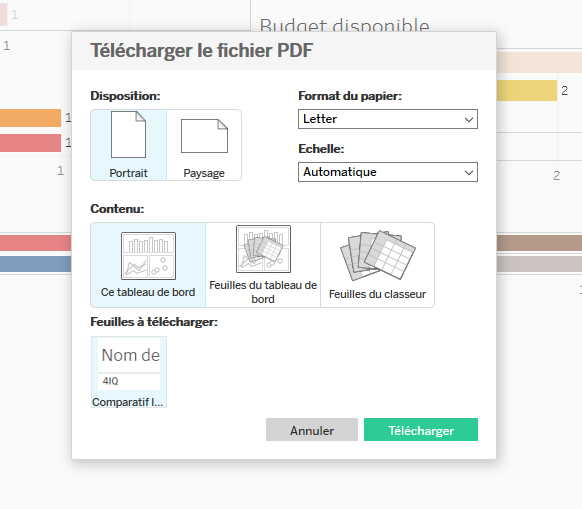Select the Comparatif sheet thumbnail

[129, 364]
